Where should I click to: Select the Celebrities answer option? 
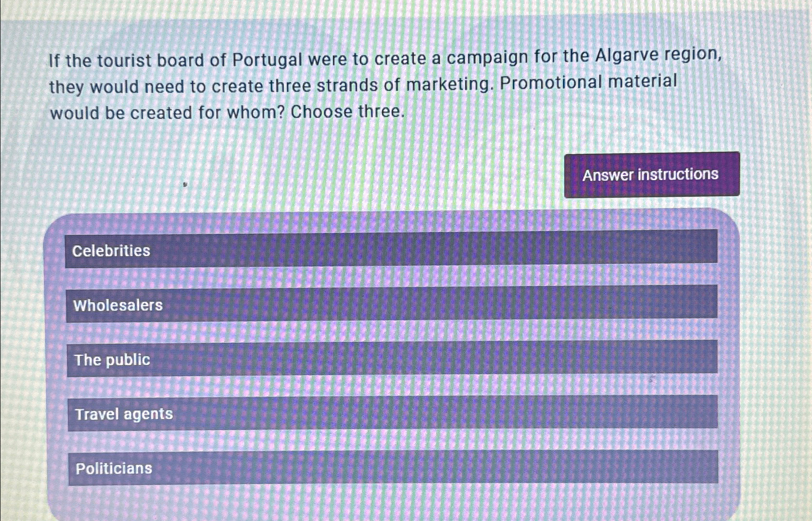391,249
